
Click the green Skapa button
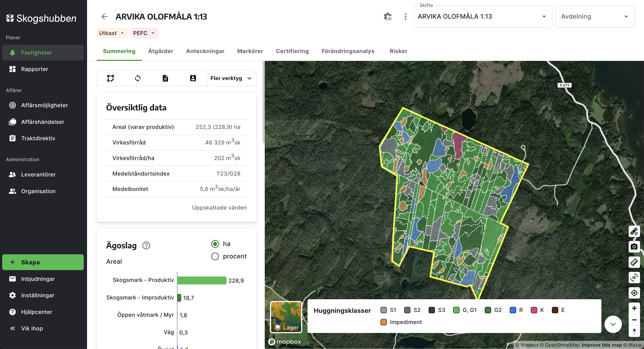pyautogui.click(x=43, y=262)
